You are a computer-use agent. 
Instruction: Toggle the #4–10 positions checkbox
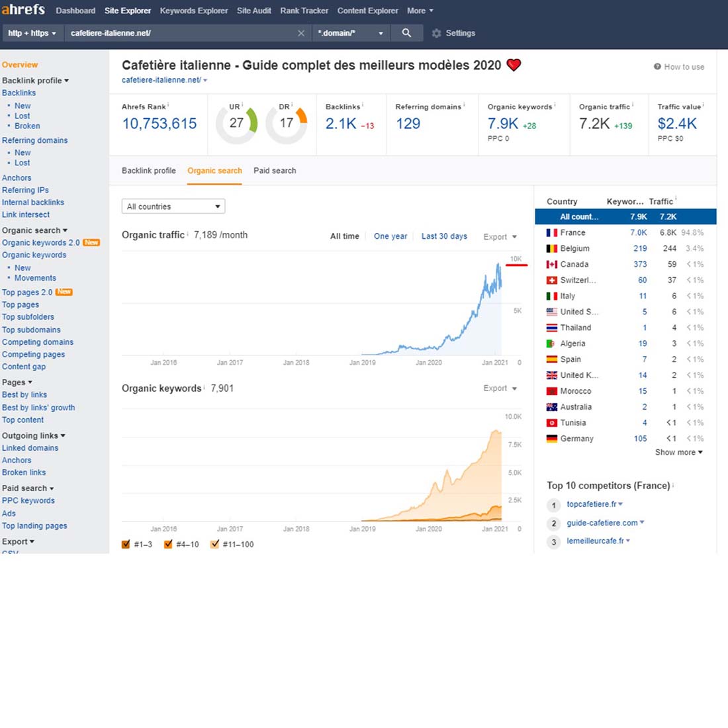pyautogui.click(x=168, y=544)
